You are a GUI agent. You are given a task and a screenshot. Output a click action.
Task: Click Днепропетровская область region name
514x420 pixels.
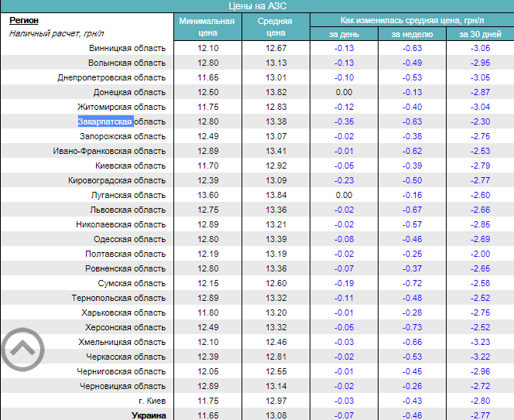(111, 77)
